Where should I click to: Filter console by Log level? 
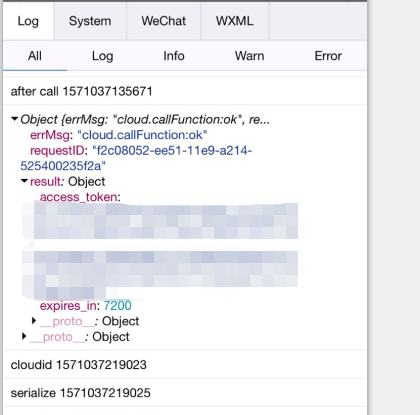(103, 56)
